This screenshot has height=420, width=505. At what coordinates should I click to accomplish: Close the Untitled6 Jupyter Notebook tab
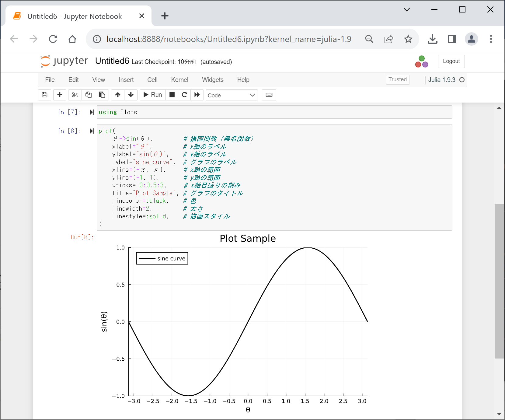click(x=141, y=16)
